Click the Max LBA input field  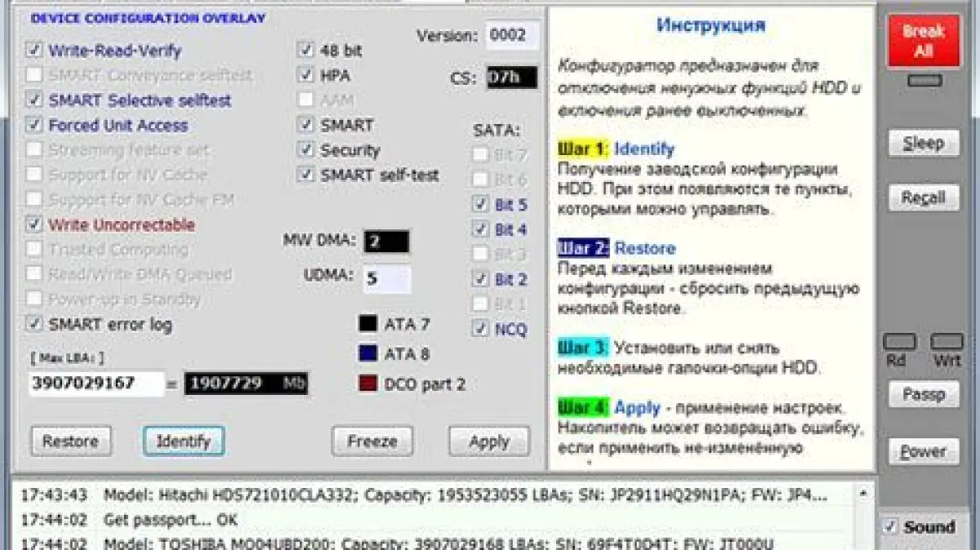(96, 384)
